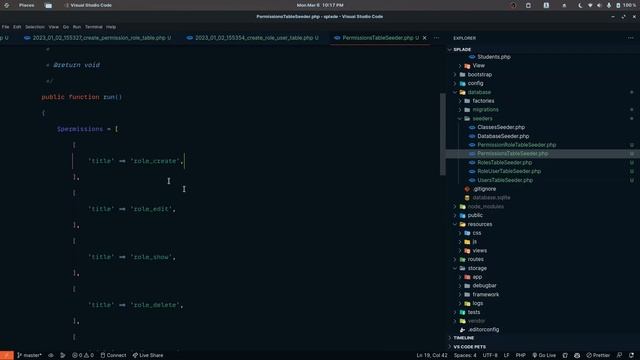Viewport: 640px width, 360px height.
Task: Click the trash icon in status bar
Action: [x=565, y=355]
